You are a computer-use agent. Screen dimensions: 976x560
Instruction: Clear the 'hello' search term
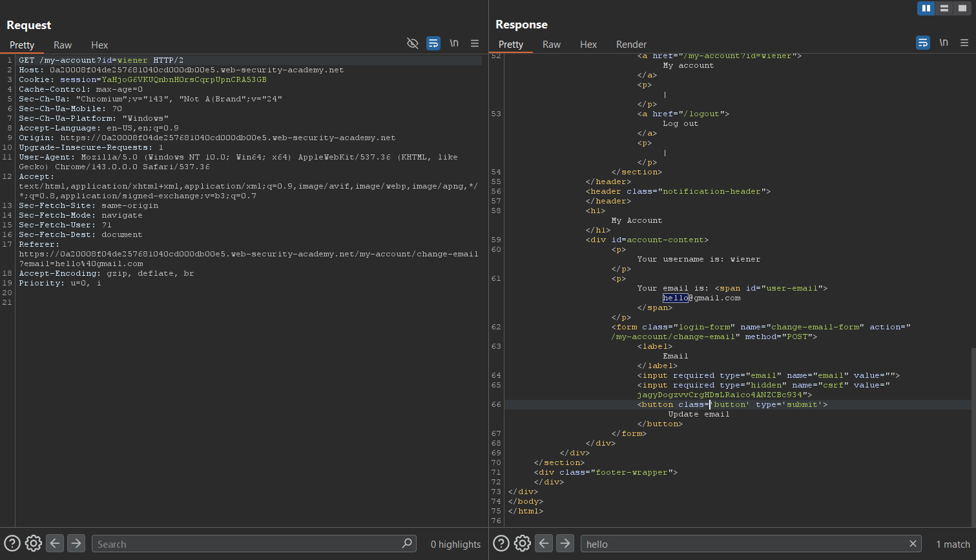coord(913,544)
